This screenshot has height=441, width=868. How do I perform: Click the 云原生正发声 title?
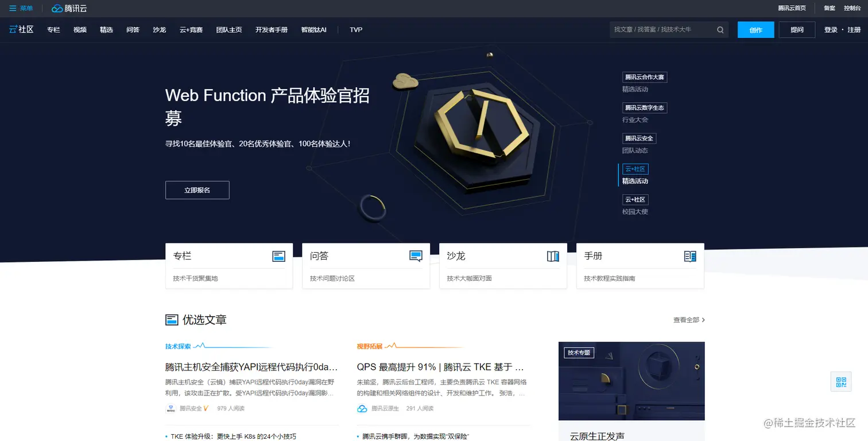(597, 436)
